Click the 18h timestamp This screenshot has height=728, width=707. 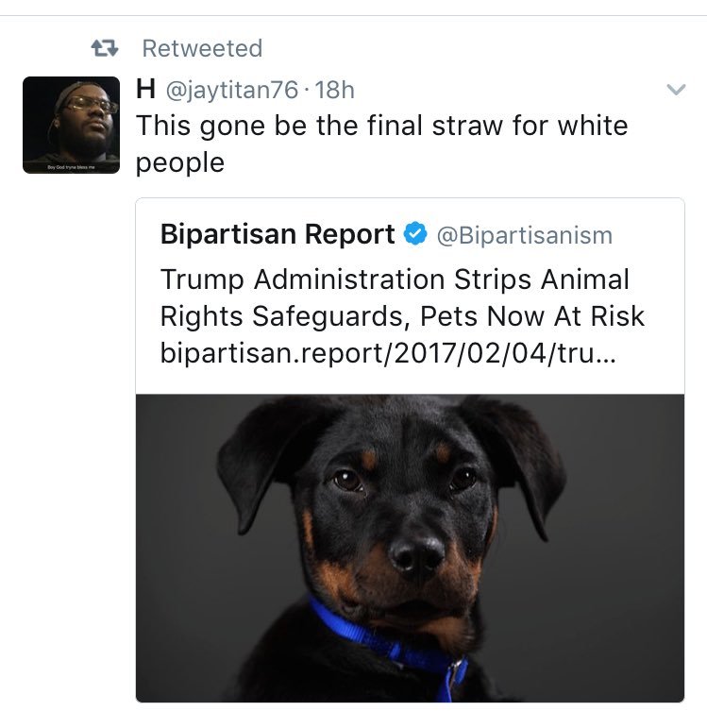[333, 92]
